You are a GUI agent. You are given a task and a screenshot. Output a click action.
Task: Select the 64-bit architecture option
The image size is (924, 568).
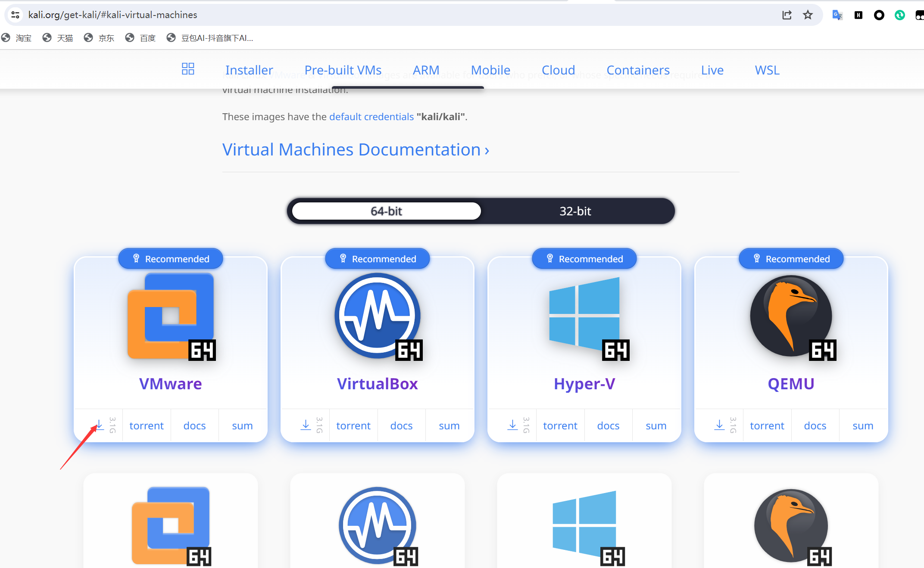coord(386,211)
